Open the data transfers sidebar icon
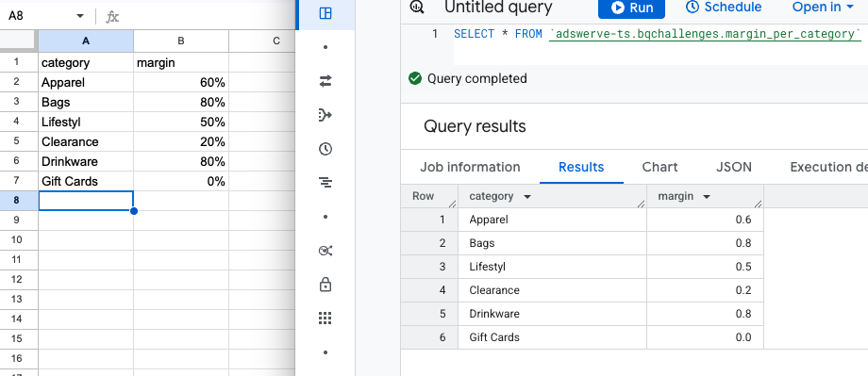 click(325, 81)
